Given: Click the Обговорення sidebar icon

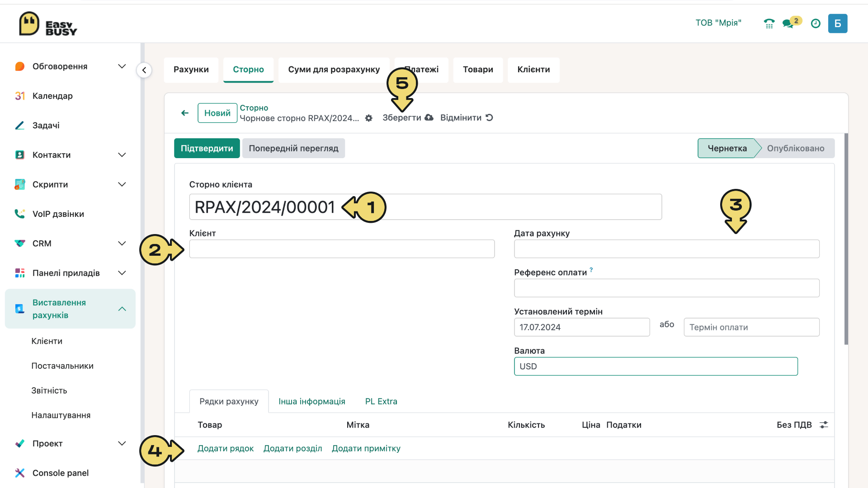Looking at the screenshot, I should coord(20,66).
